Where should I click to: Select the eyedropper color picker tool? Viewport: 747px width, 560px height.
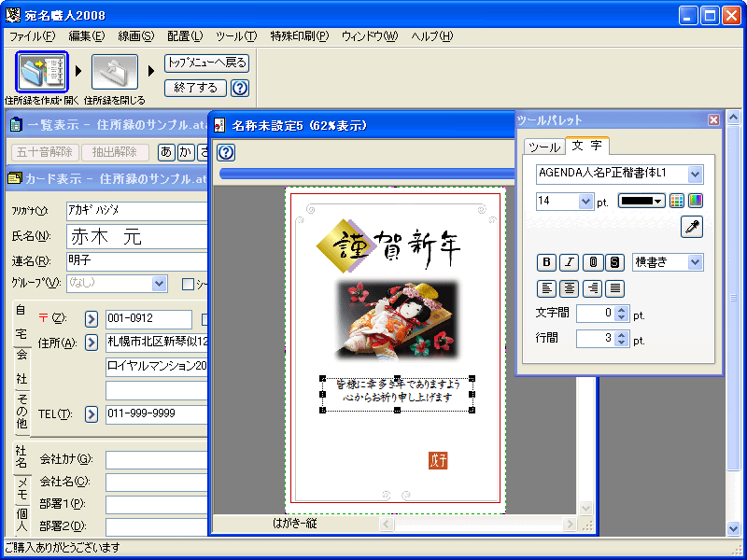[x=692, y=227]
